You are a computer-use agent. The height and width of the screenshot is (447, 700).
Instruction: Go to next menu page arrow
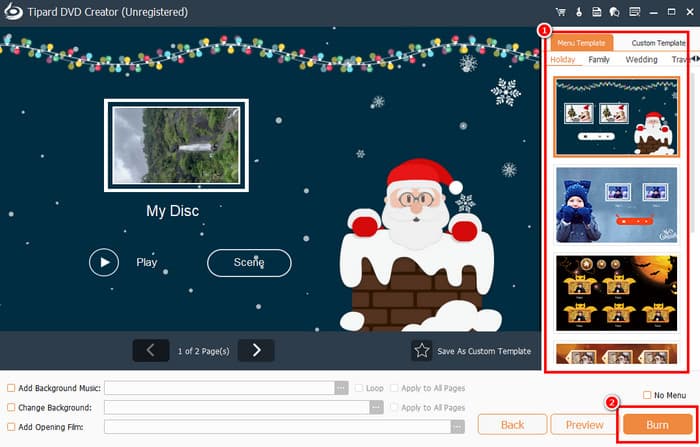point(256,350)
